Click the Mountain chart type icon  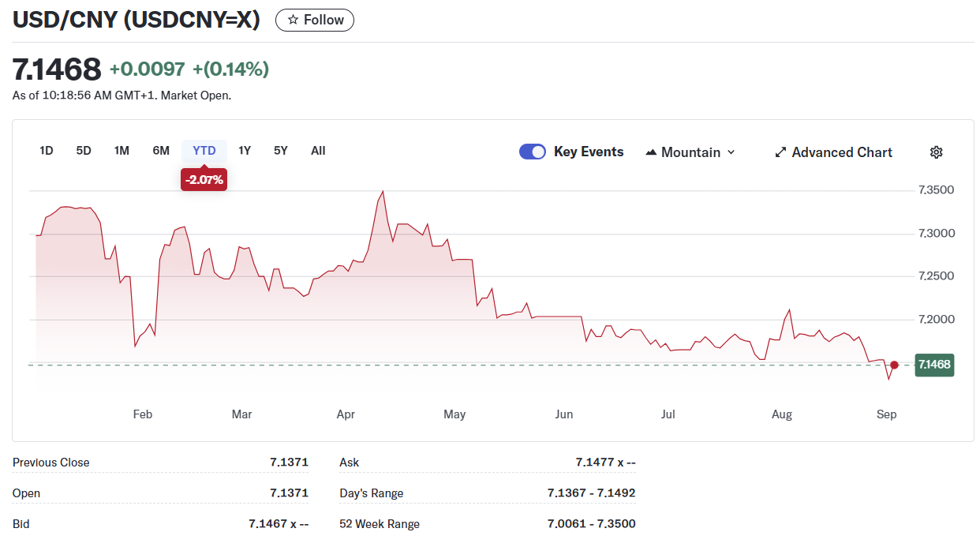coord(651,152)
